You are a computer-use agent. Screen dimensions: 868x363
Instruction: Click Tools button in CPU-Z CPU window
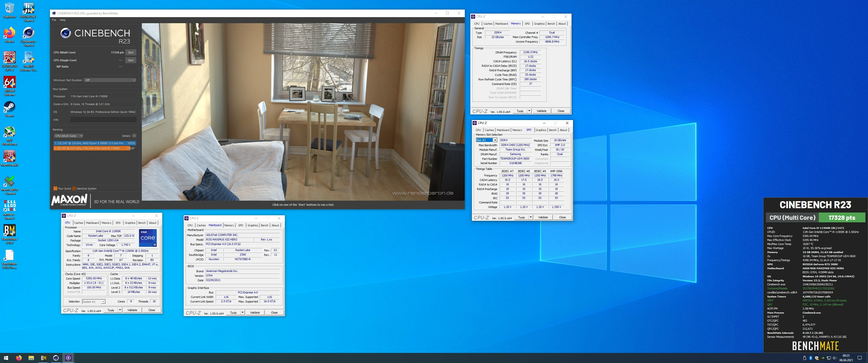click(x=111, y=310)
